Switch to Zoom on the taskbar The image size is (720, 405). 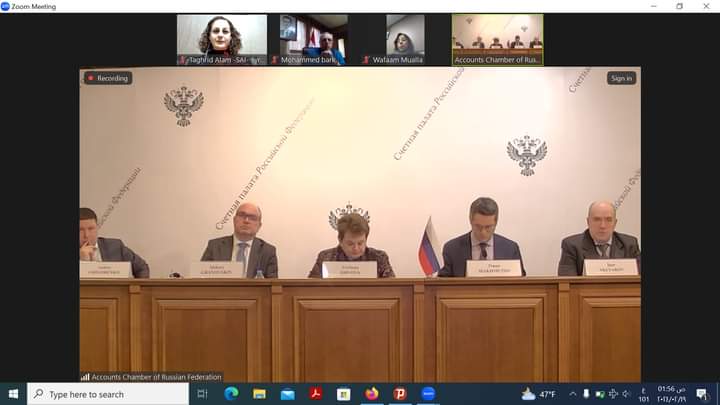click(x=428, y=394)
